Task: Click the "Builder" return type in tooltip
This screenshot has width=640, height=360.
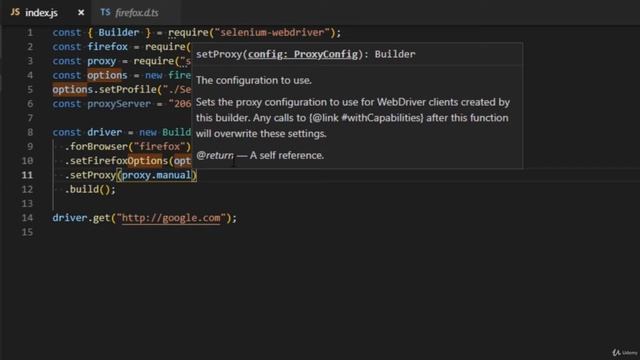Action: tap(395, 54)
